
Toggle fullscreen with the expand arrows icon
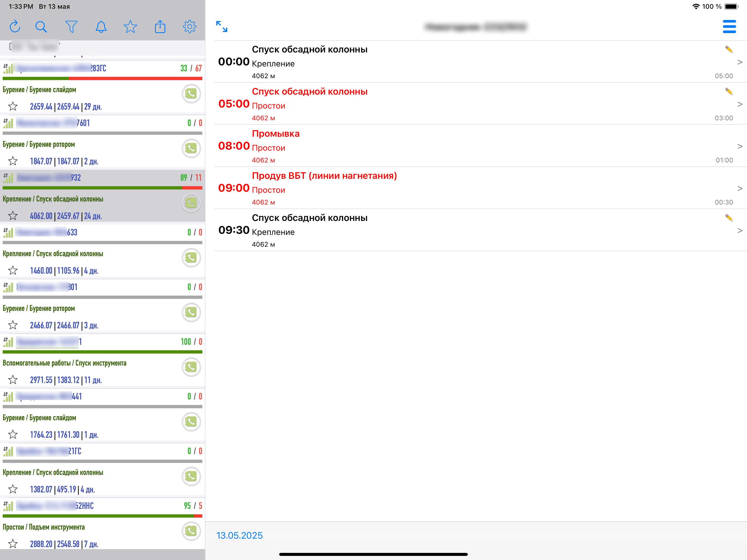tap(222, 27)
